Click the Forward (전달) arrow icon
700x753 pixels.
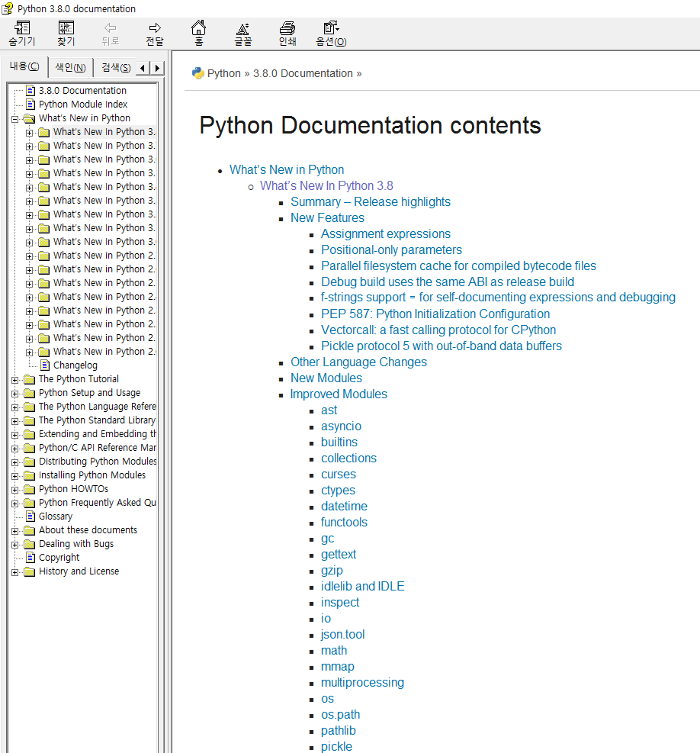[x=155, y=28]
